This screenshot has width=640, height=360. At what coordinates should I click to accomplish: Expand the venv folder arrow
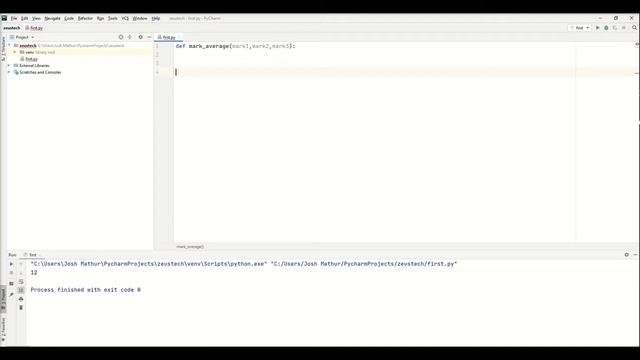coord(15,52)
